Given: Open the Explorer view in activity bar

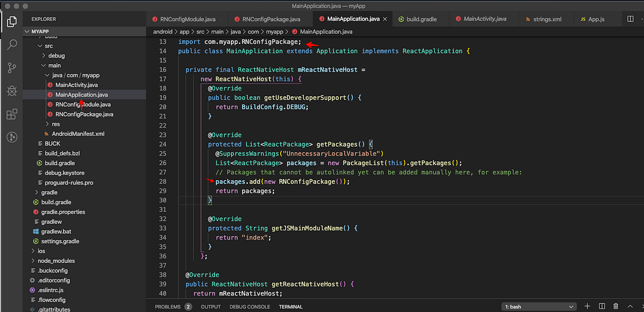Looking at the screenshot, I should coord(12,22).
